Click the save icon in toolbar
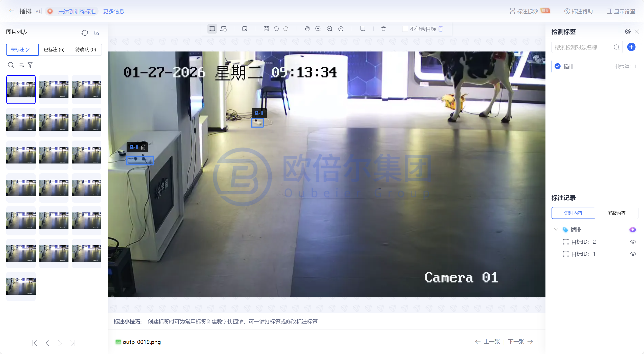This screenshot has height=354, width=644. (x=266, y=29)
